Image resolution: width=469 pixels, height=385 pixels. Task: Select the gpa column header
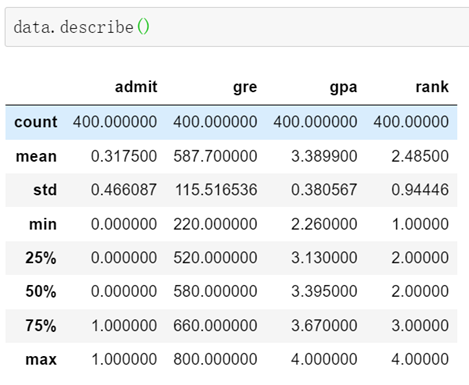(x=343, y=88)
